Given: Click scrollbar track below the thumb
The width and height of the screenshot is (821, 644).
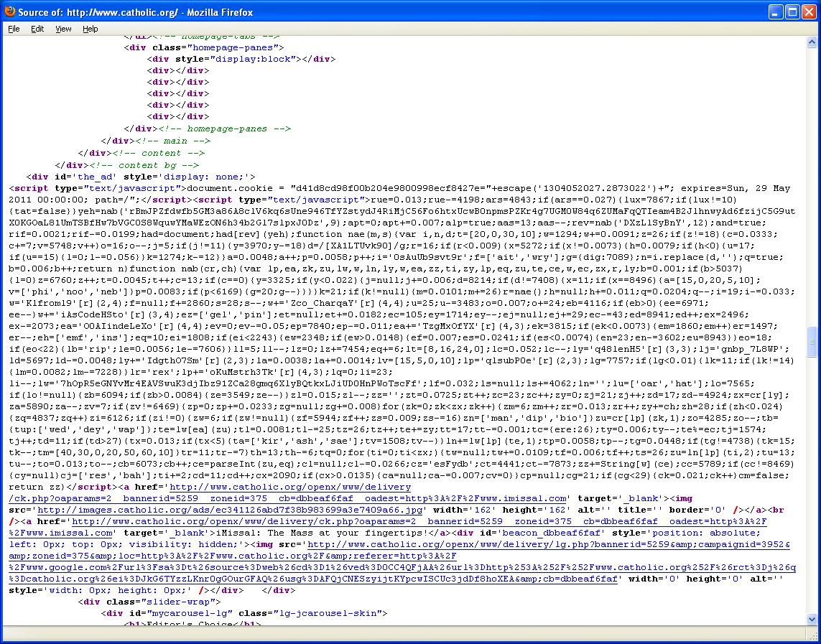Looking at the screenshot, I should 813,488.
